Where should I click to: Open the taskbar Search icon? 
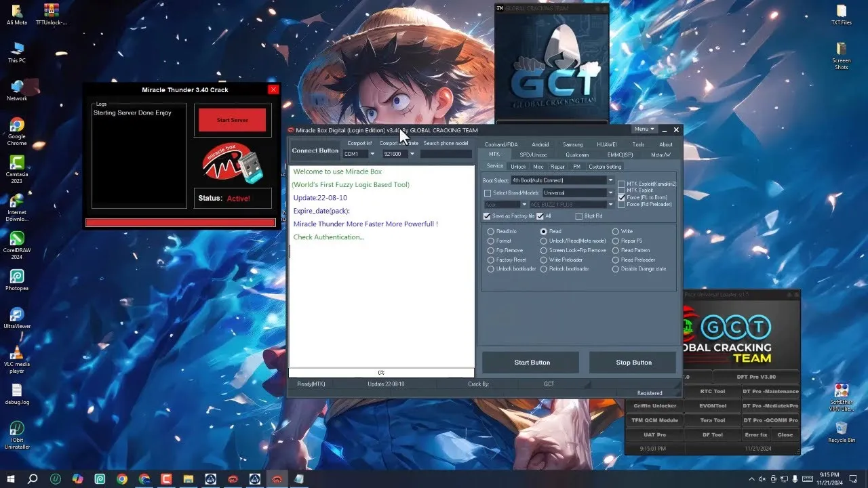click(x=33, y=479)
